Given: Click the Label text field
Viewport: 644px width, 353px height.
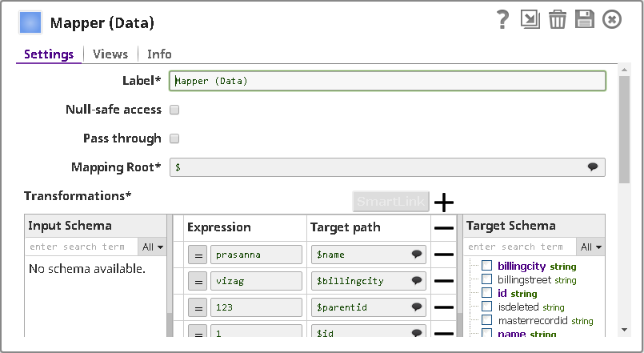Looking at the screenshot, I should (x=387, y=81).
